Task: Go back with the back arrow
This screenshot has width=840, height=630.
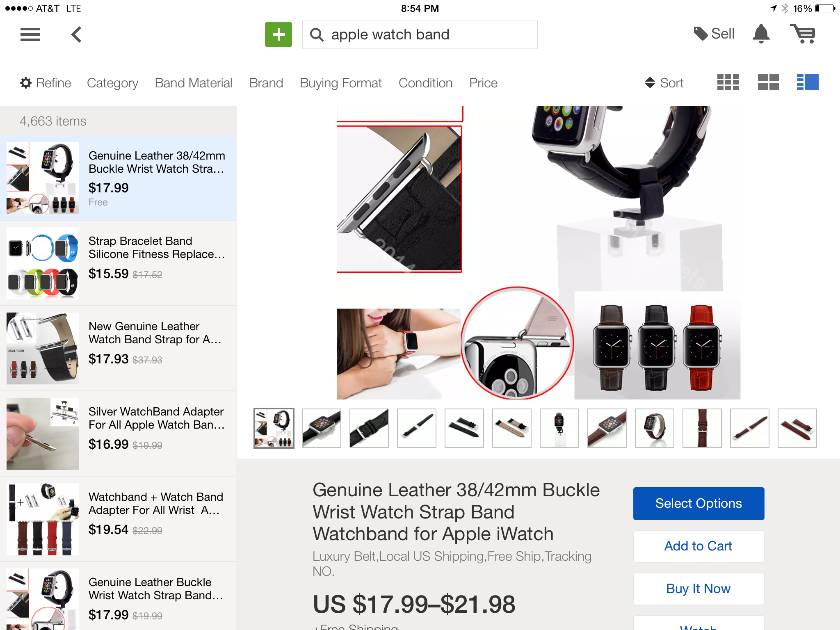Action: tap(76, 34)
